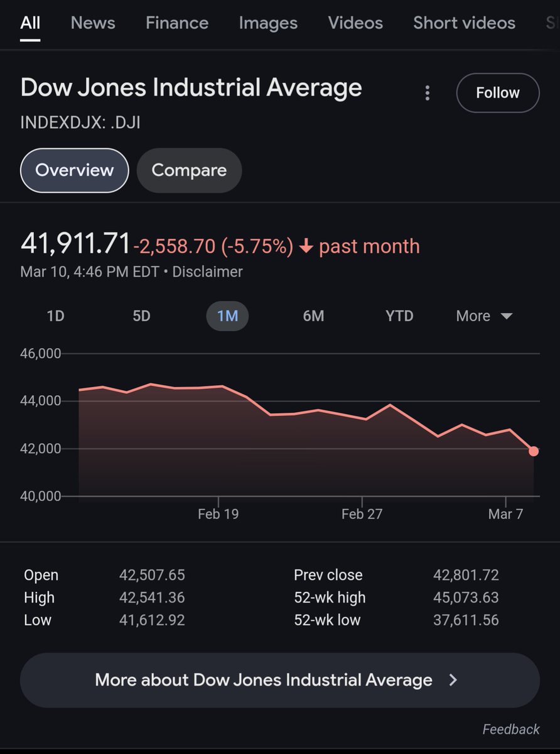Open the Disclaimer link
560x754 pixels.
(207, 272)
